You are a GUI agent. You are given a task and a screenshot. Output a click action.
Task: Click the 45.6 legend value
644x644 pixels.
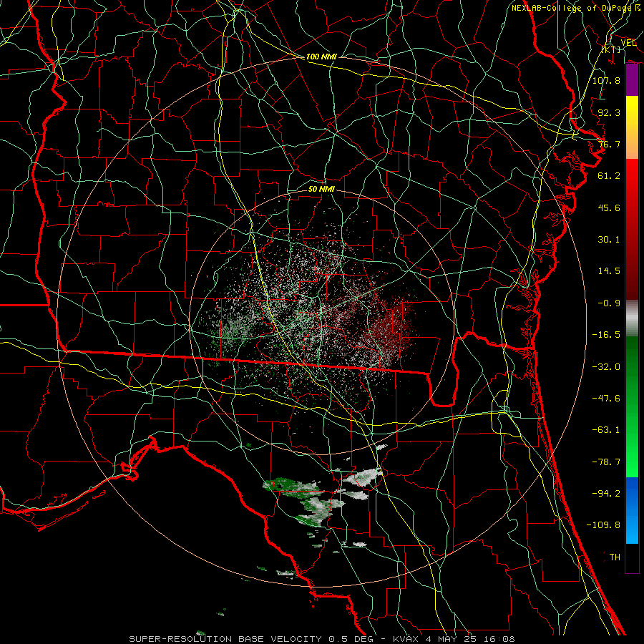coord(609,208)
